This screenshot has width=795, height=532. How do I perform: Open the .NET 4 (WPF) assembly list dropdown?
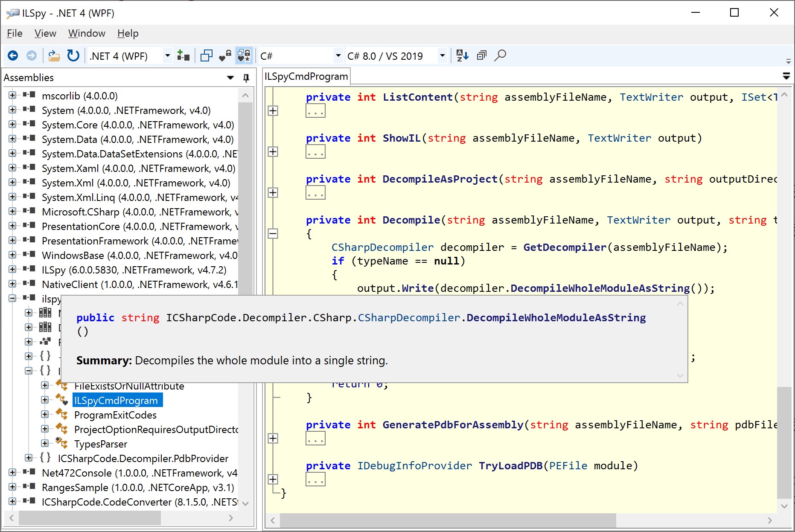167,56
